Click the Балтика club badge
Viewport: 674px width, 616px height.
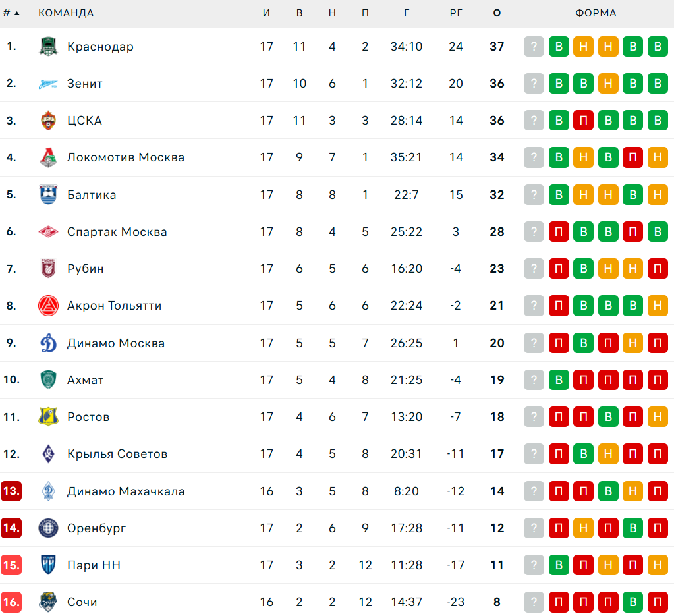coord(49,195)
